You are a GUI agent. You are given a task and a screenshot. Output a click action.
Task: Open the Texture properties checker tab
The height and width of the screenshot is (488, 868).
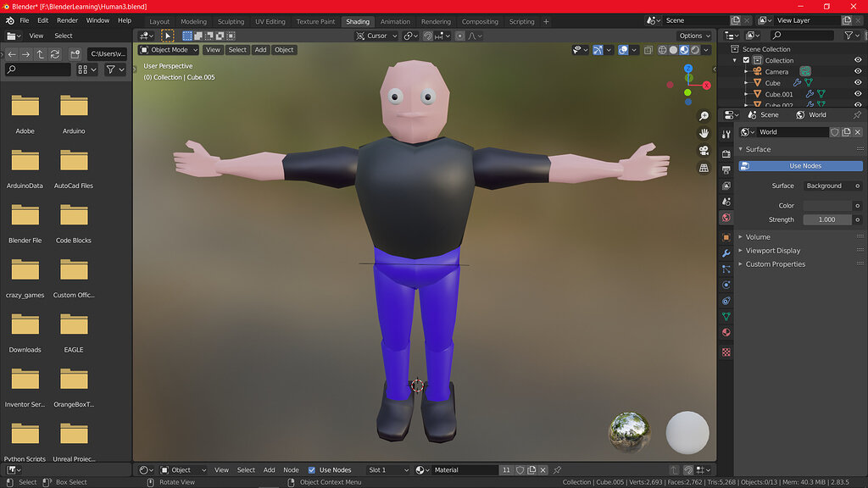[726, 352]
